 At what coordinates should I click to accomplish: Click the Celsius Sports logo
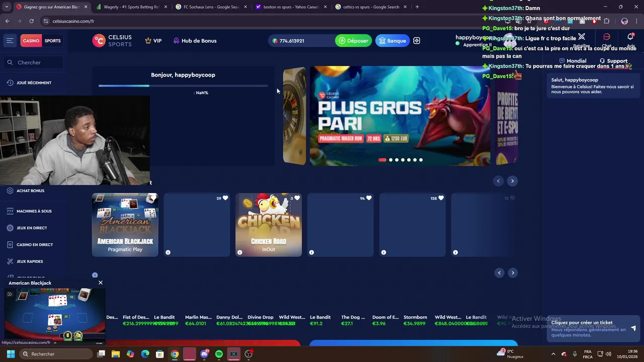tap(112, 41)
